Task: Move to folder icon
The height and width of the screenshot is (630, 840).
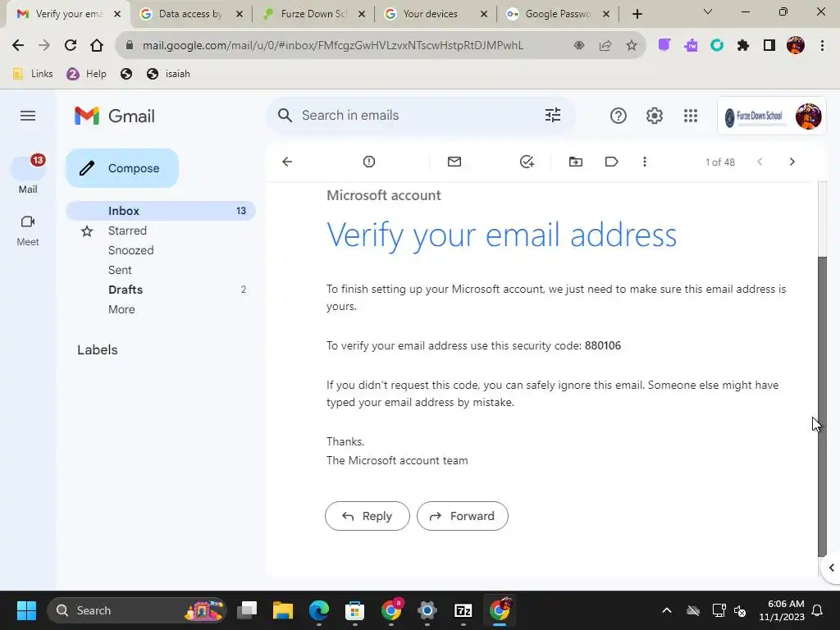Action: [x=576, y=162]
